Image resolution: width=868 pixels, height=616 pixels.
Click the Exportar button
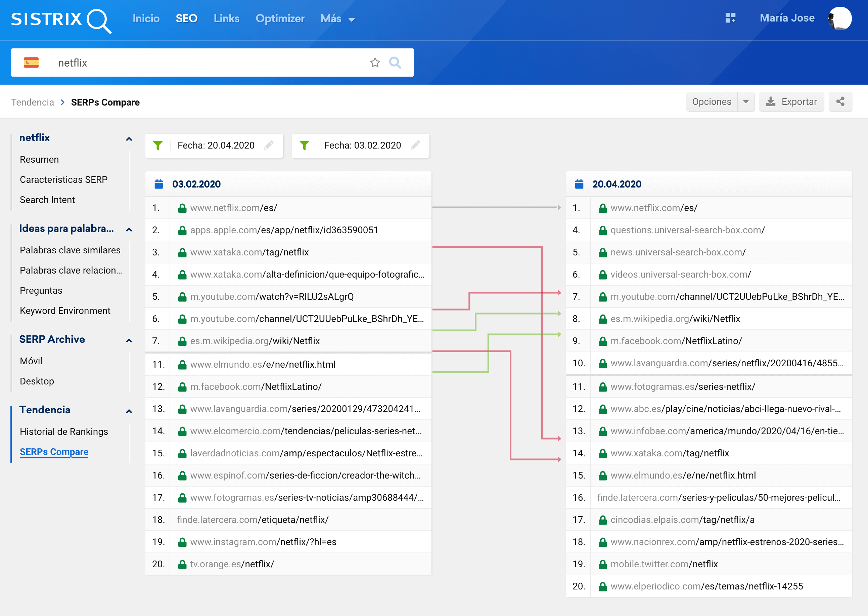(791, 101)
